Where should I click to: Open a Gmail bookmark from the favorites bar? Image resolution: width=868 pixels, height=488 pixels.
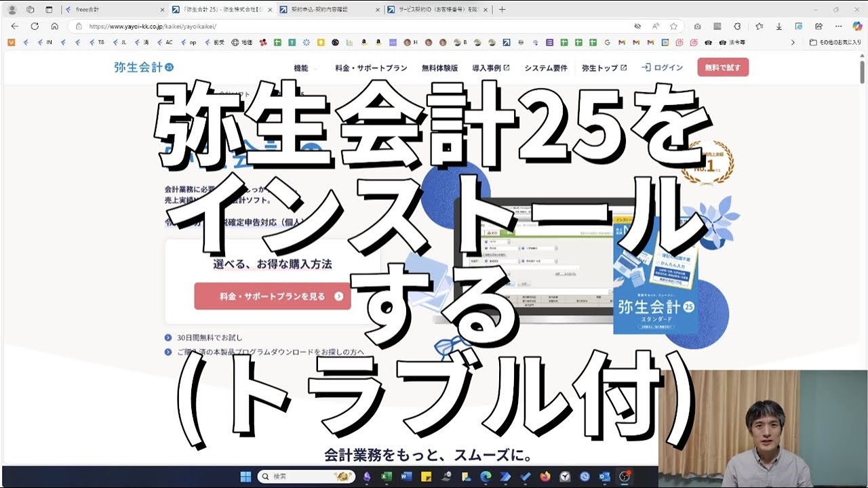[x=620, y=41]
